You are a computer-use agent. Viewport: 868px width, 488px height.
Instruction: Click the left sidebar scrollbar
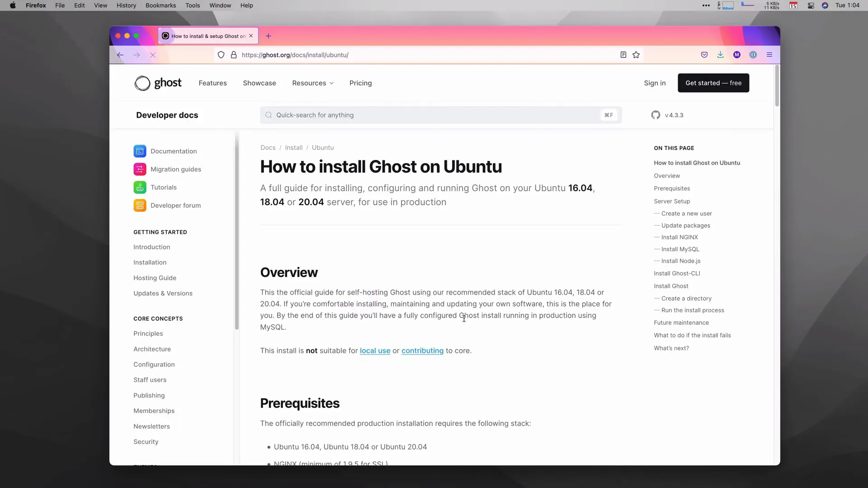236,231
